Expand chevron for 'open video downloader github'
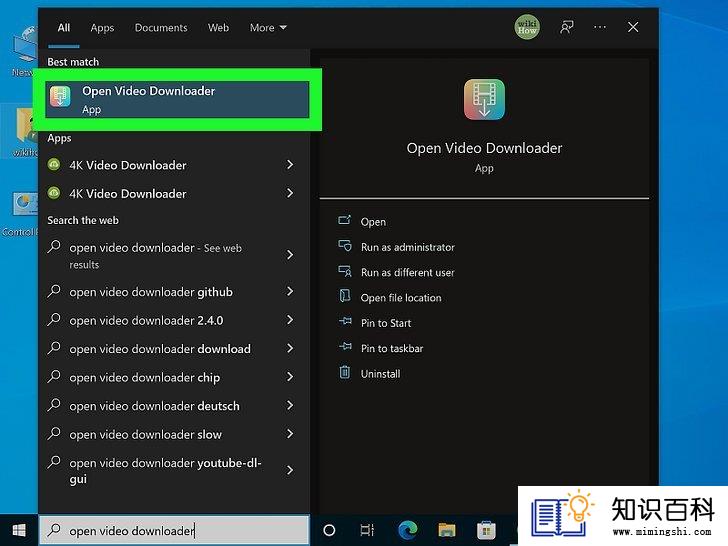728x546 pixels. (290, 291)
